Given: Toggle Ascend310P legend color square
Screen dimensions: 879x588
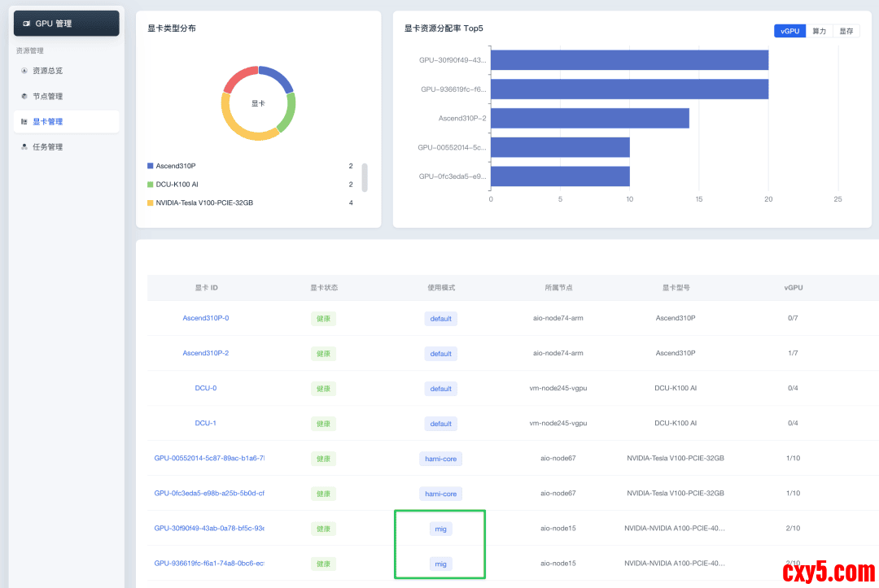Looking at the screenshot, I should click(x=150, y=166).
